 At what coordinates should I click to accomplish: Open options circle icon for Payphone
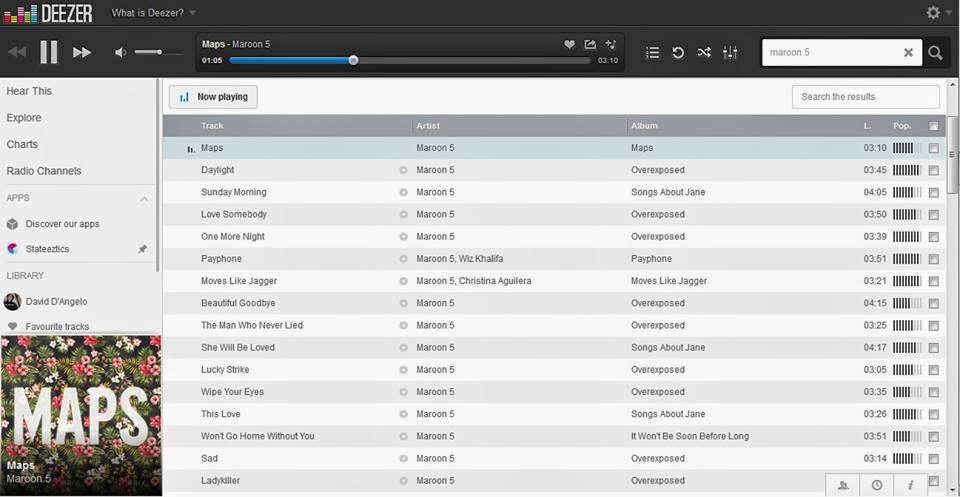tap(403, 259)
